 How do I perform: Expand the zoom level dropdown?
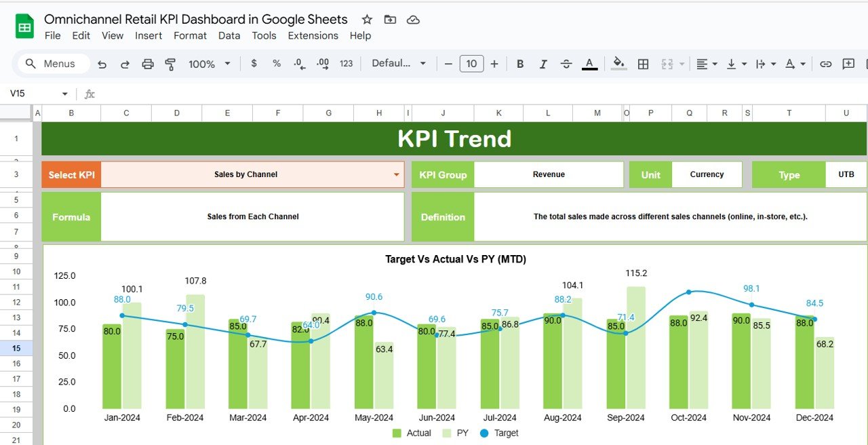coord(227,64)
